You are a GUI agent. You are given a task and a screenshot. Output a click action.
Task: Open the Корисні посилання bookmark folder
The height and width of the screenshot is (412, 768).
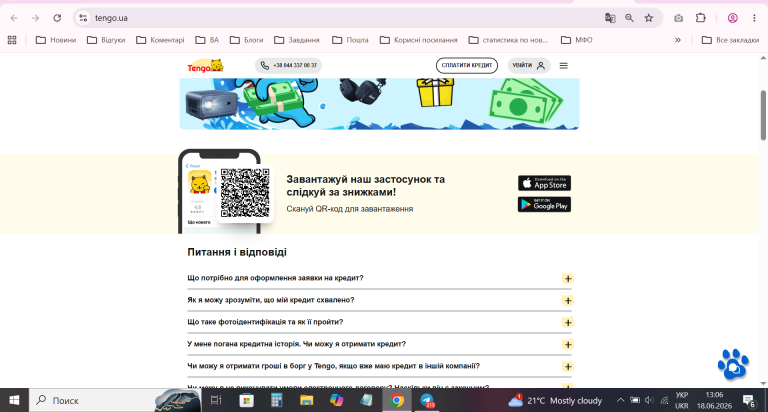coord(419,40)
